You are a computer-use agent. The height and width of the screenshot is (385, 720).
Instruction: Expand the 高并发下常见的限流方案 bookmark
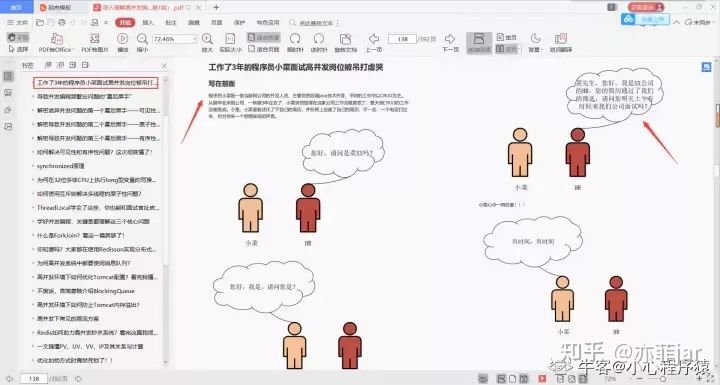point(33,318)
